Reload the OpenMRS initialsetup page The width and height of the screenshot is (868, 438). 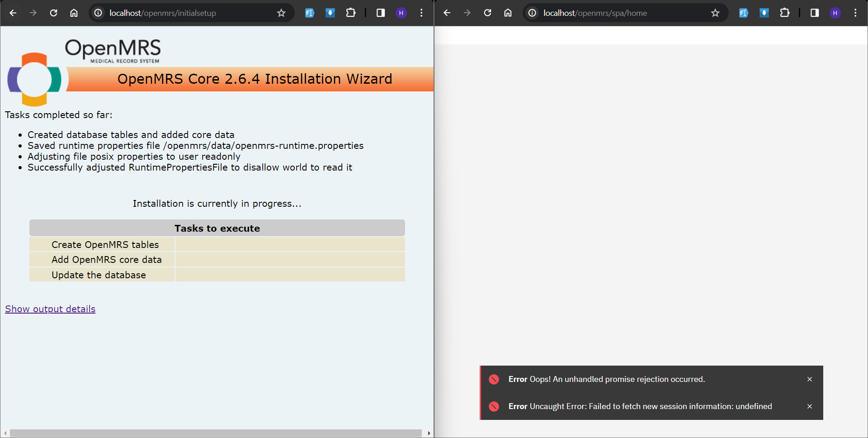[x=53, y=13]
